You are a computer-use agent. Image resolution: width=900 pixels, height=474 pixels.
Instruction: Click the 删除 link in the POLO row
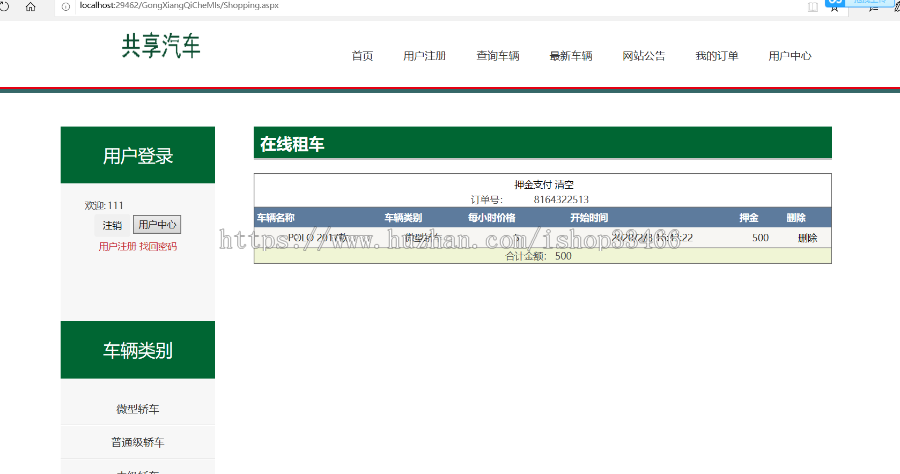coord(808,238)
